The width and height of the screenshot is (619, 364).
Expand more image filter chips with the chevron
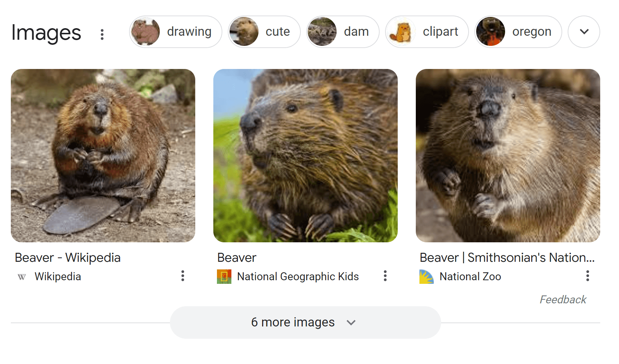click(584, 32)
